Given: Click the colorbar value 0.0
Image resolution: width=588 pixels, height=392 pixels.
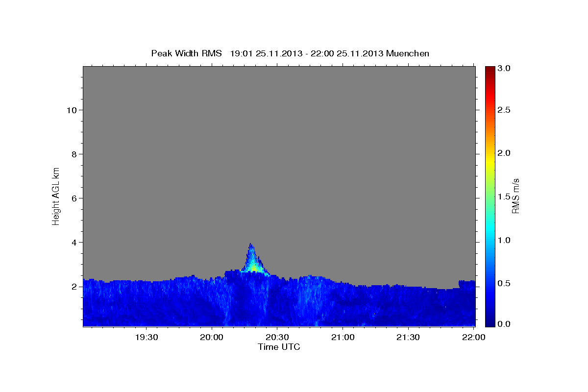Looking at the screenshot, I should click(x=504, y=324).
